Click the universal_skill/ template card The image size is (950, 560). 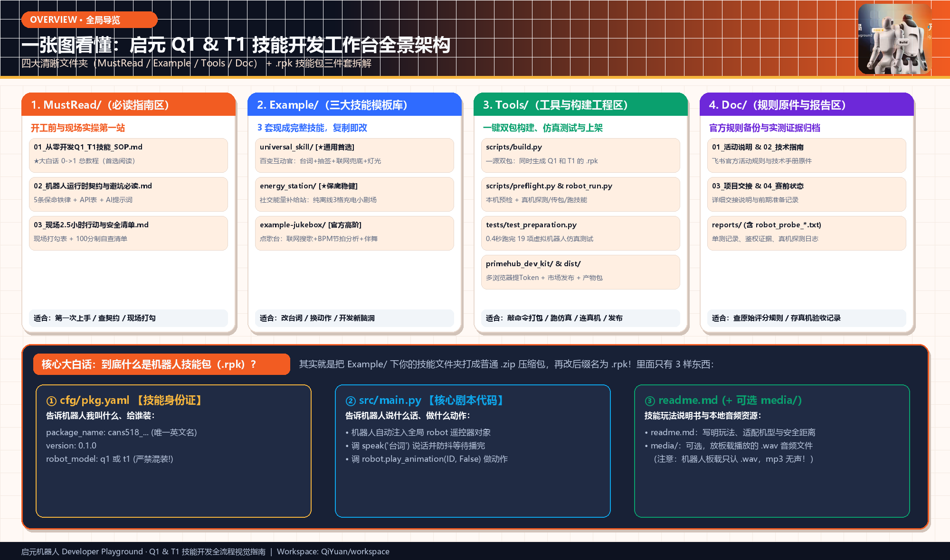pyautogui.click(x=354, y=155)
